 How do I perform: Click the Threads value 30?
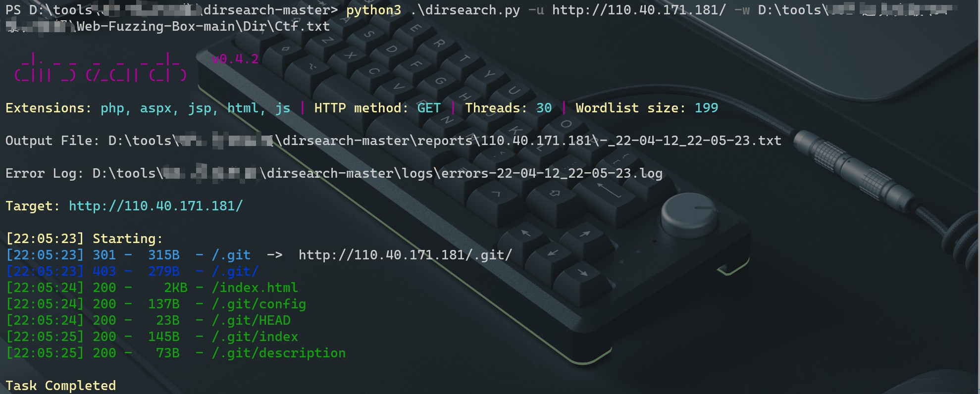[x=544, y=108]
